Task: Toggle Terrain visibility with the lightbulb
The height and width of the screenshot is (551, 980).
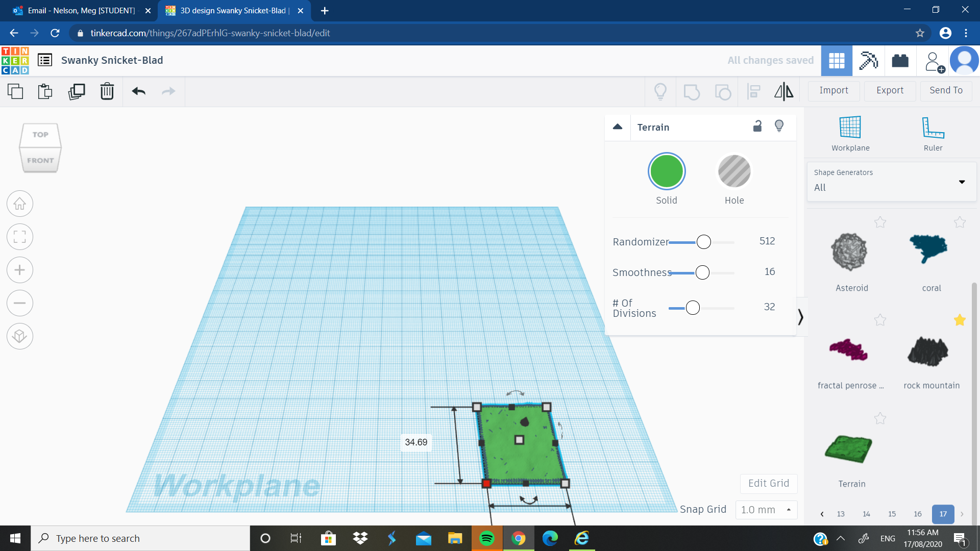Action: tap(779, 126)
